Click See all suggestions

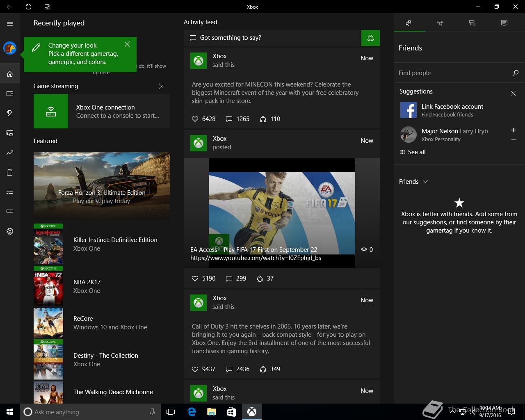413,152
